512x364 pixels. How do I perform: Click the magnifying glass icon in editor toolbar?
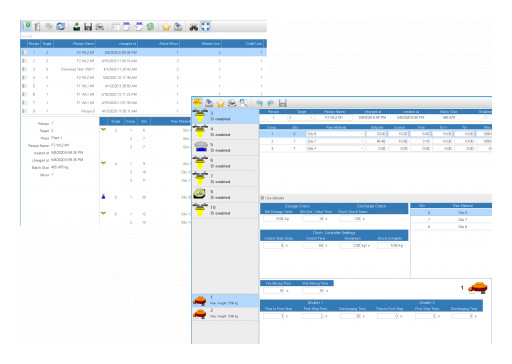(x=243, y=103)
